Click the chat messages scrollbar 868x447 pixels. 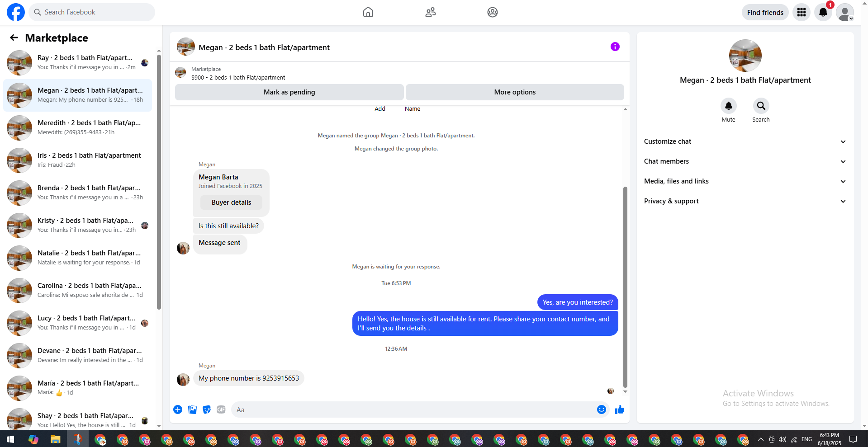(x=625, y=287)
